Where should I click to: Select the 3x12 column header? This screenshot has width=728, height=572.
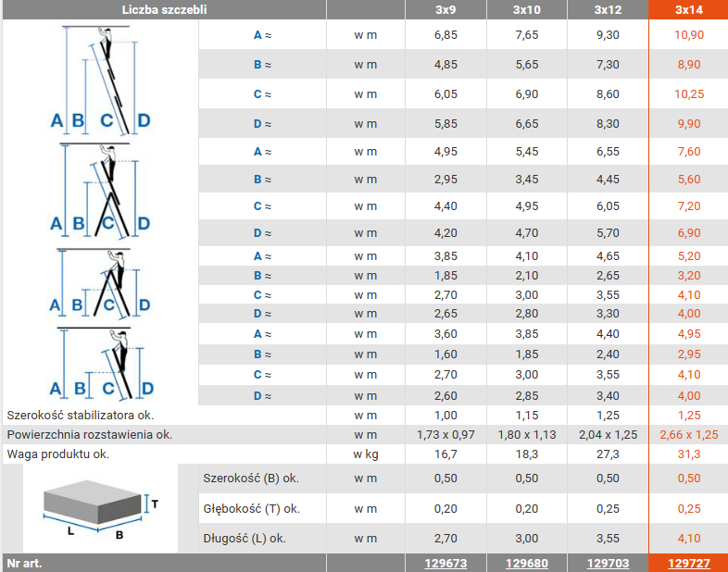(608, 10)
